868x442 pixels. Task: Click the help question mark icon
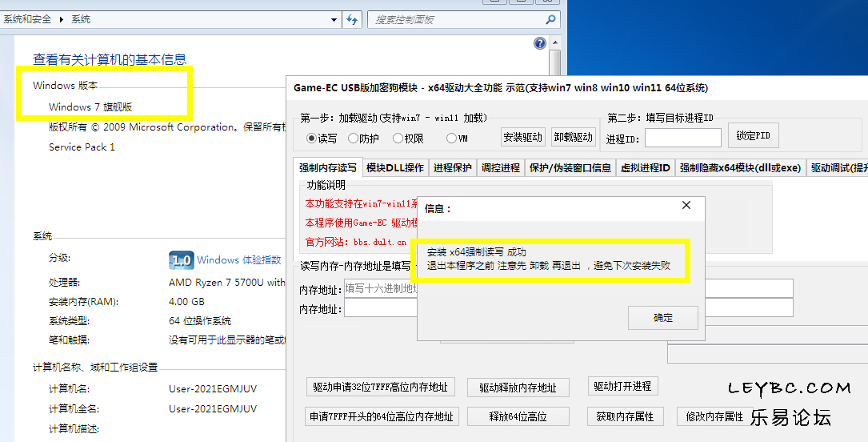[540, 43]
